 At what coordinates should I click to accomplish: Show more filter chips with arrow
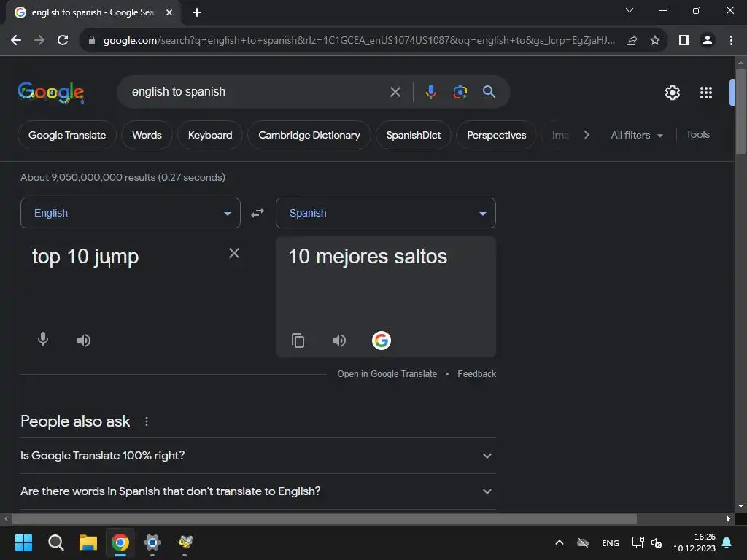tap(587, 135)
